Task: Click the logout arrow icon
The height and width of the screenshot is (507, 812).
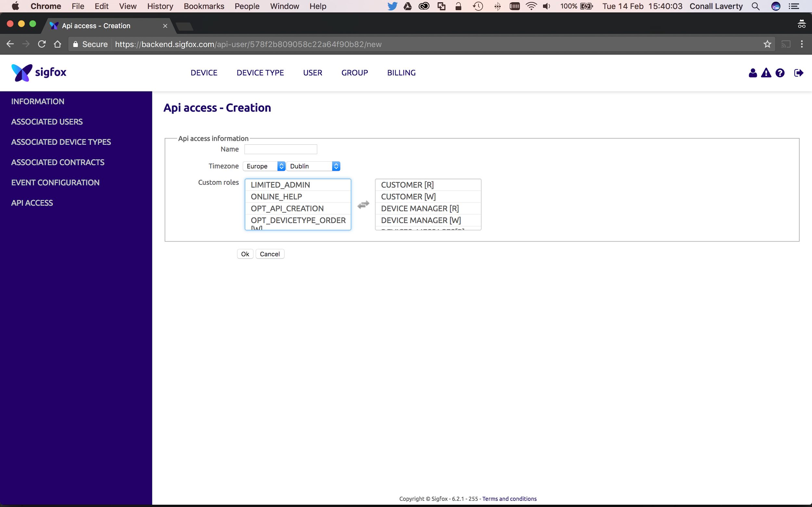Action: tap(799, 73)
